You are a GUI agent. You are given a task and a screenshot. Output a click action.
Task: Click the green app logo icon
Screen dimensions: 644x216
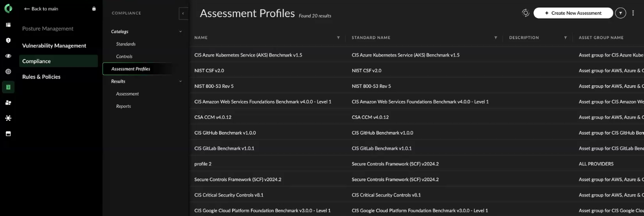[8, 8]
